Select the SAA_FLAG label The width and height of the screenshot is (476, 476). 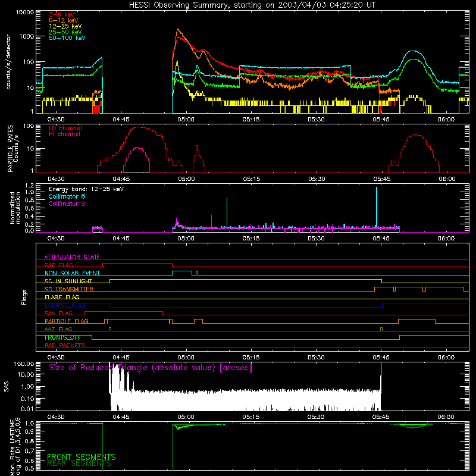click(58, 314)
